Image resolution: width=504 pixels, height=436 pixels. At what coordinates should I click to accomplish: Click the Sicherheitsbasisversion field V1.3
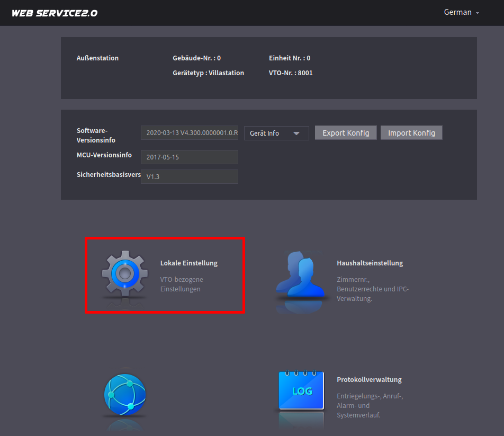pyautogui.click(x=190, y=176)
